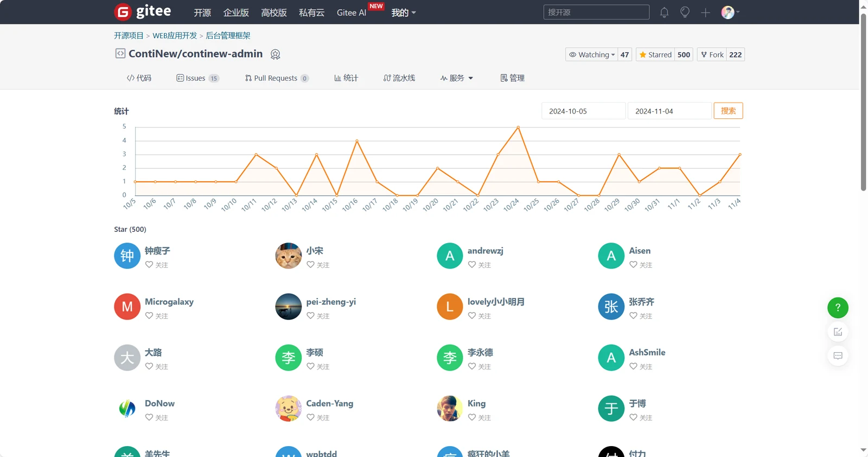Open the user avatar menu
Image resolution: width=868 pixels, height=457 pixels.
pos(730,12)
